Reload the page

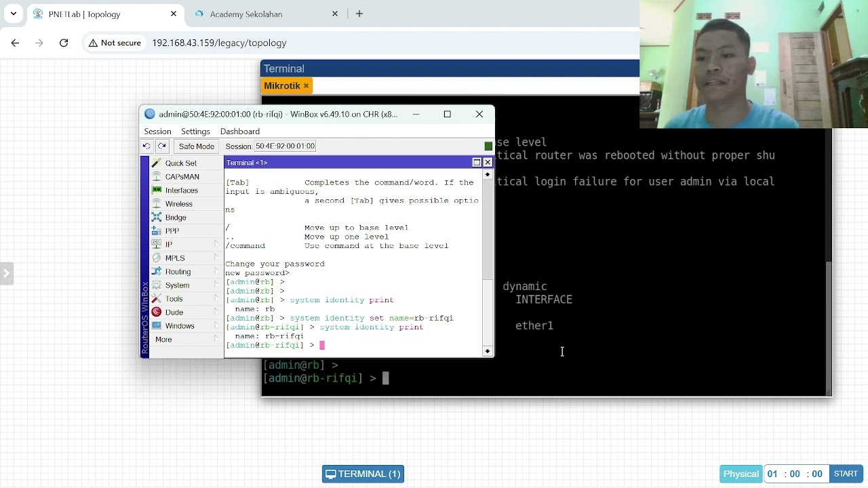64,43
